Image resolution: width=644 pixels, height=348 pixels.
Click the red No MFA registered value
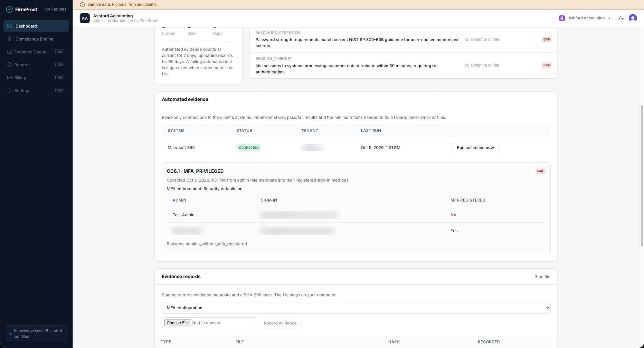pyautogui.click(x=453, y=215)
